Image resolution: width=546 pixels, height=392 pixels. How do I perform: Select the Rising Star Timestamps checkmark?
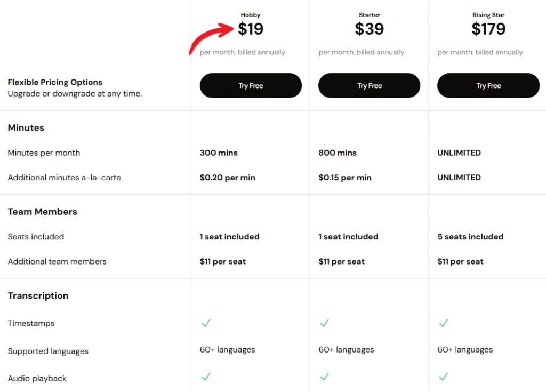coord(444,323)
